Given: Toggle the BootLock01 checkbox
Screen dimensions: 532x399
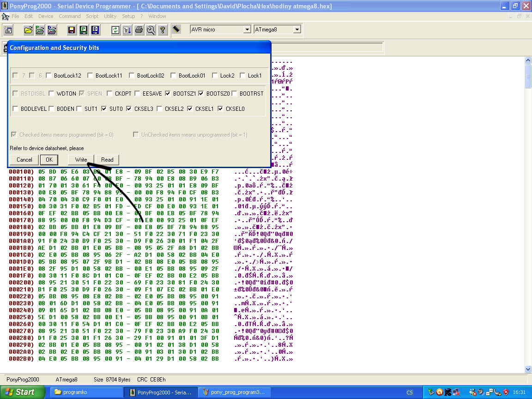Looking at the screenshot, I should coord(173,75).
